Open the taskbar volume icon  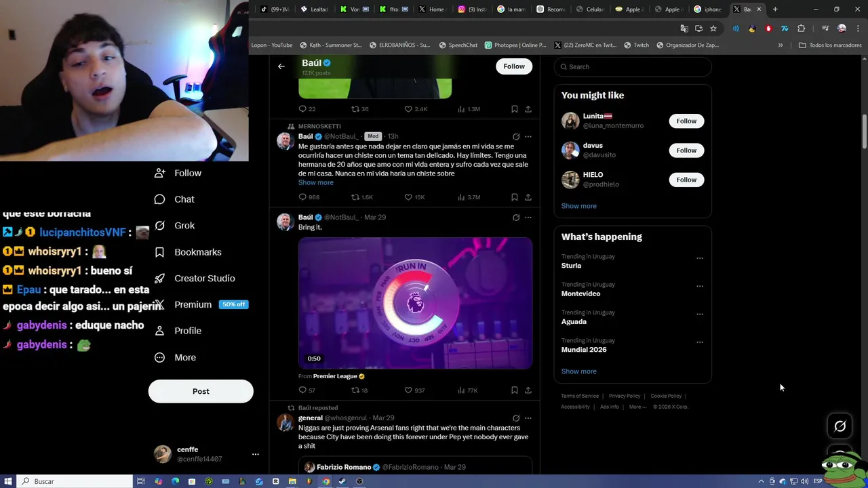click(x=804, y=481)
